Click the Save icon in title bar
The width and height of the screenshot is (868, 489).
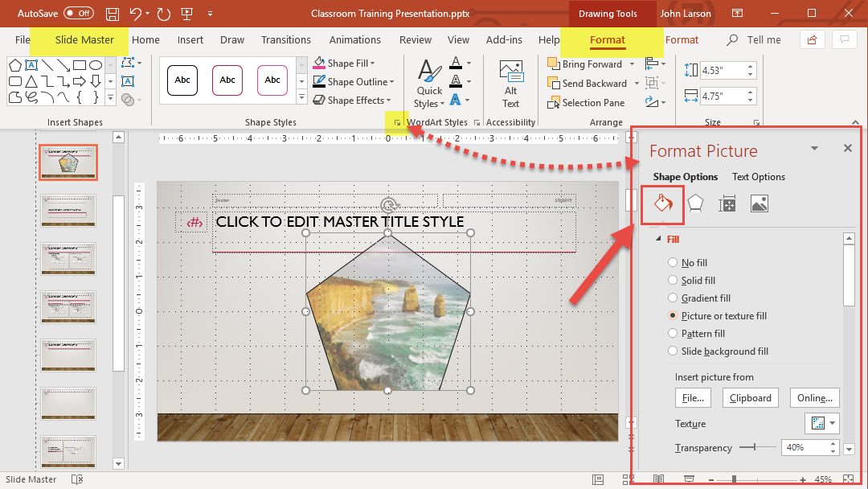pos(113,14)
